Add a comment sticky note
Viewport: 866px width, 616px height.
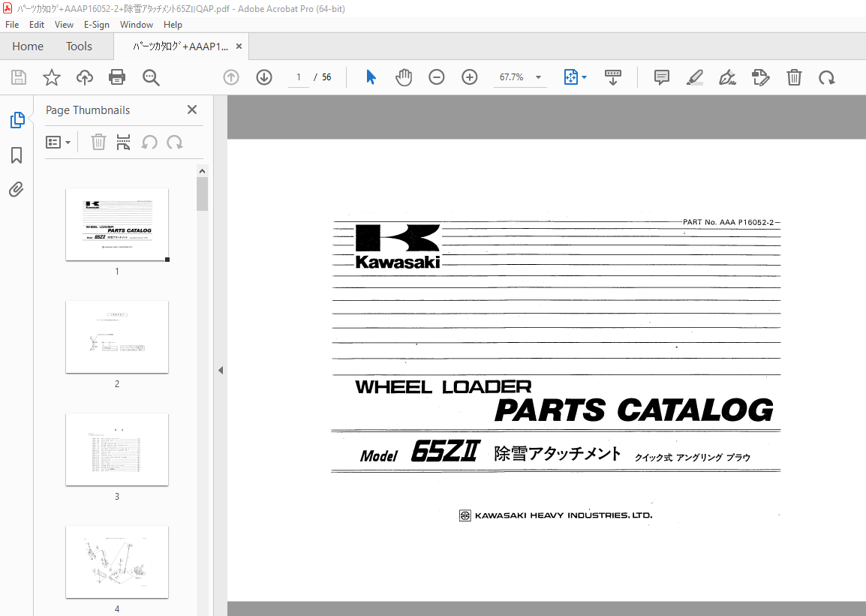[x=662, y=77]
